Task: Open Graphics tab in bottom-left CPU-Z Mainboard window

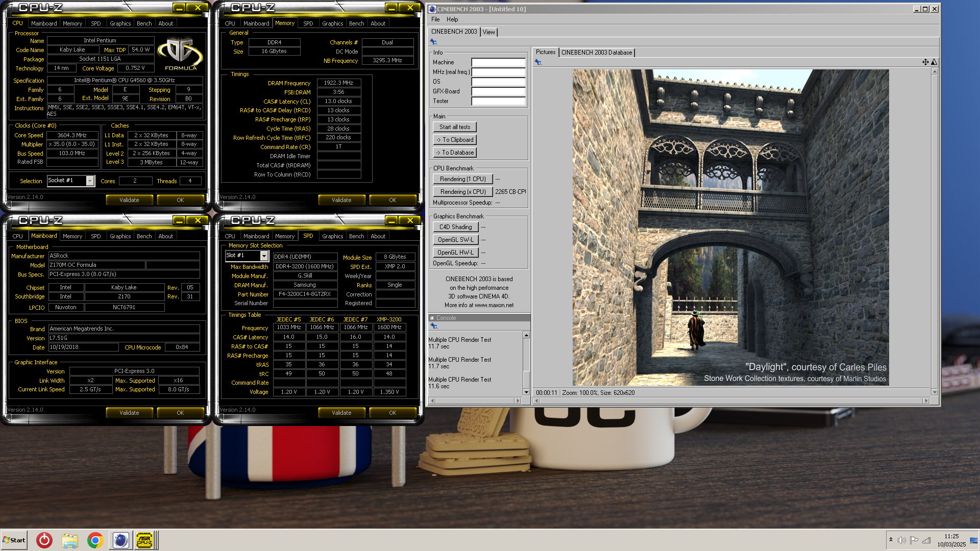Action: coord(120,236)
